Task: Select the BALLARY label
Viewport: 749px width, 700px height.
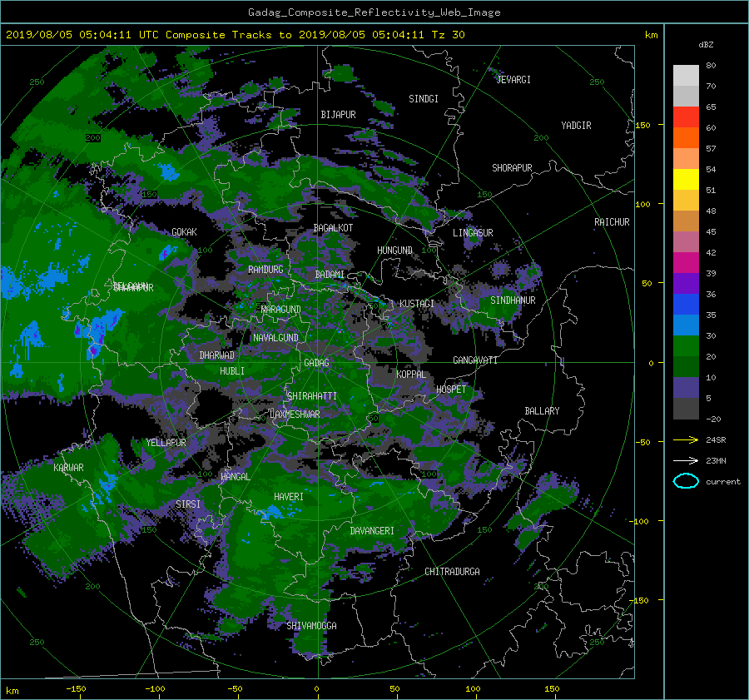Action: point(542,411)
